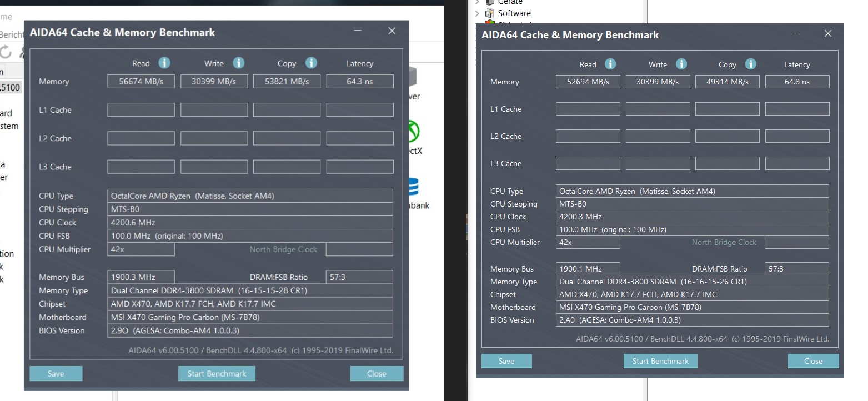Start Benchmark in the BIOS 2.A0 window
The width and height of the screenshot is (868, 401).
(x=660, y=361)
